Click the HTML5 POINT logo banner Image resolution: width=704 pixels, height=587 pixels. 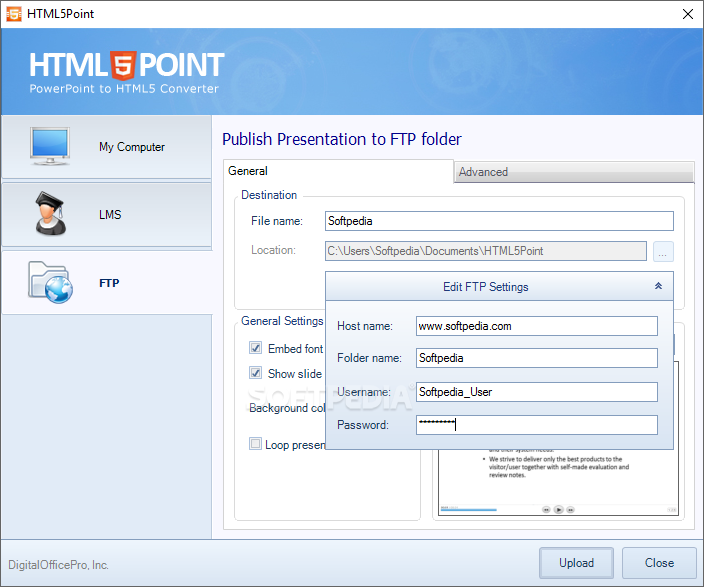tap(127, 66)
